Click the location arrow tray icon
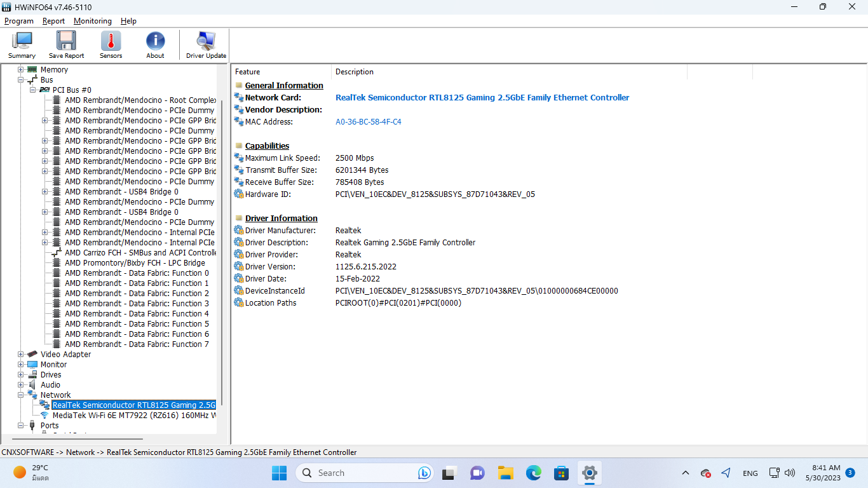The height and width of the screenshot is (488, 868). point(726,473)
